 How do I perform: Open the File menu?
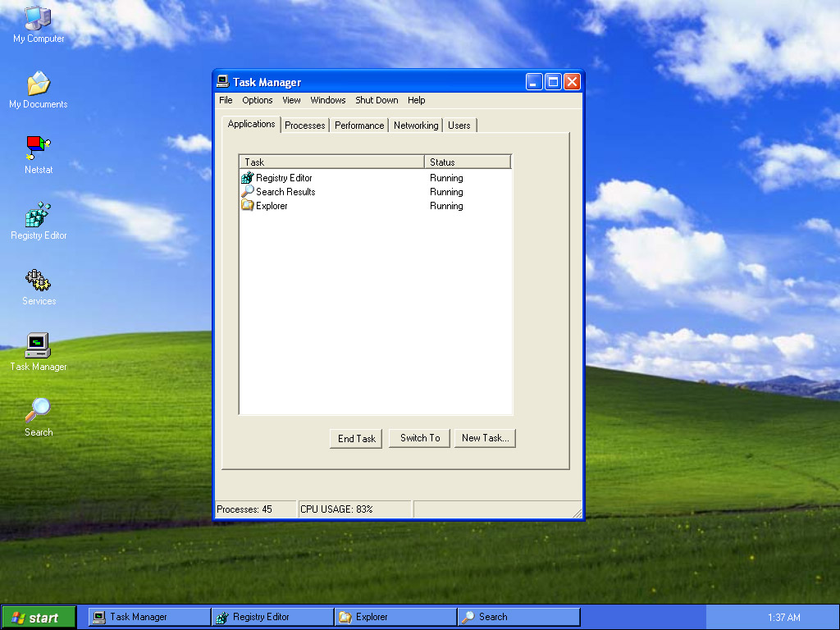pos(226,100)
